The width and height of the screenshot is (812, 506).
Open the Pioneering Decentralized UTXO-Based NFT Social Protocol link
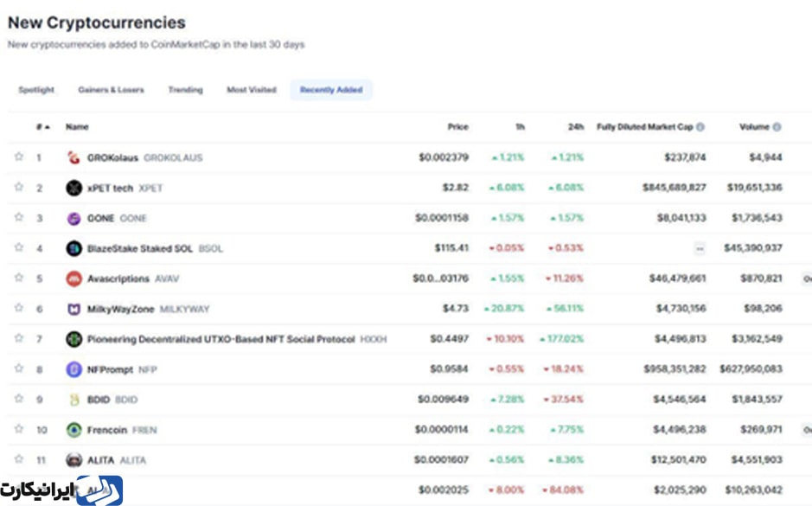[221, 339]
